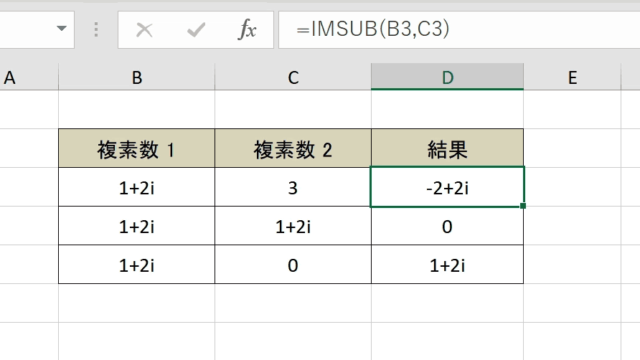Select column E header

[573, 77]
